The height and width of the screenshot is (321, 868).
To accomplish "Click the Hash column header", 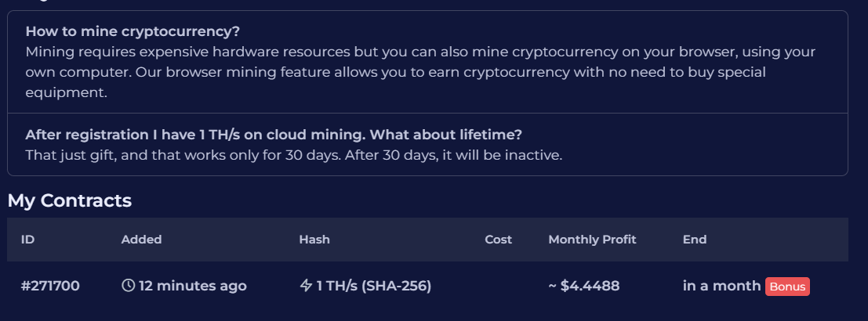I will coord(314,240).
